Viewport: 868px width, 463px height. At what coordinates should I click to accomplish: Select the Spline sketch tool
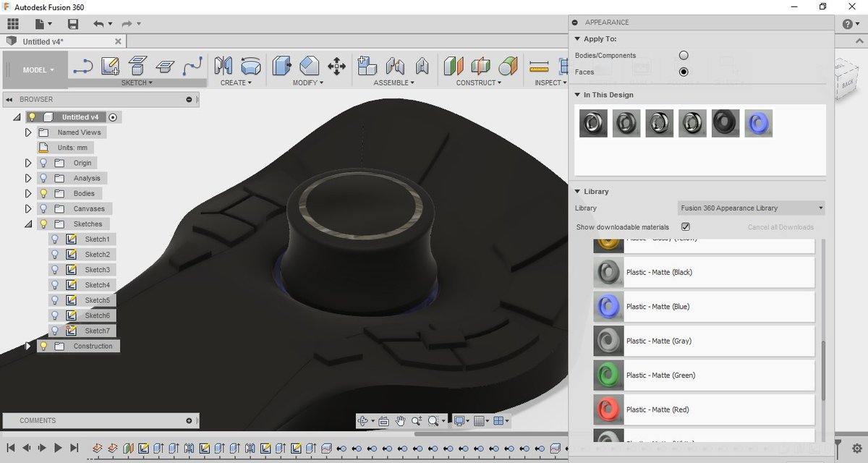coord(192,67)
